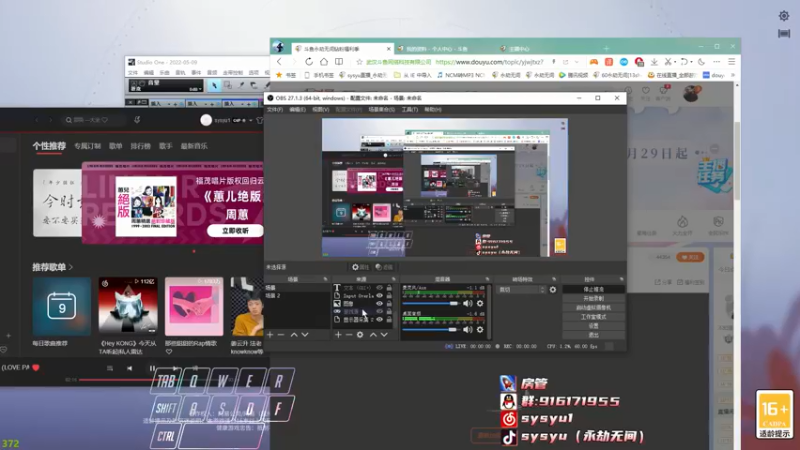Open OBS 工具(T) menu
Screen dimensions: 800x450
tap(409, 109)
